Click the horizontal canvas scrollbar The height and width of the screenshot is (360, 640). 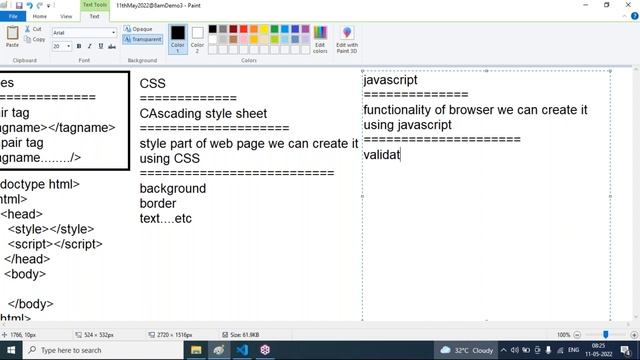(316, 324)
